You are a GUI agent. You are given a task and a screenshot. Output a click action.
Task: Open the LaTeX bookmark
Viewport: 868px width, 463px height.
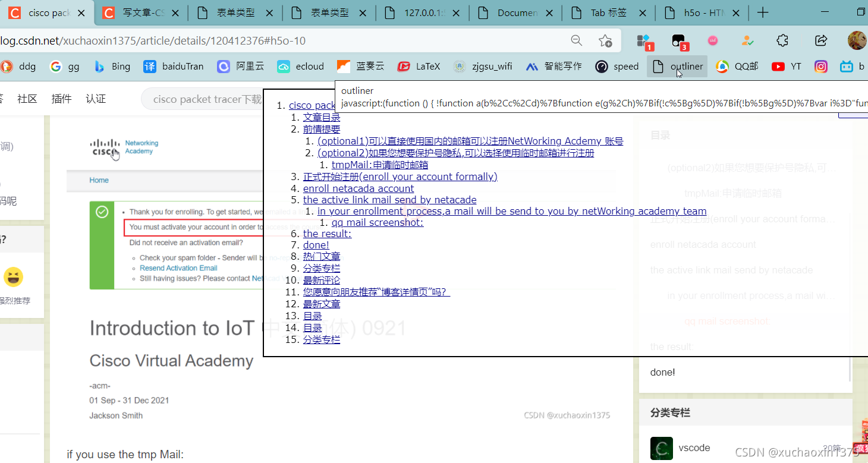[x=419, y=67]
